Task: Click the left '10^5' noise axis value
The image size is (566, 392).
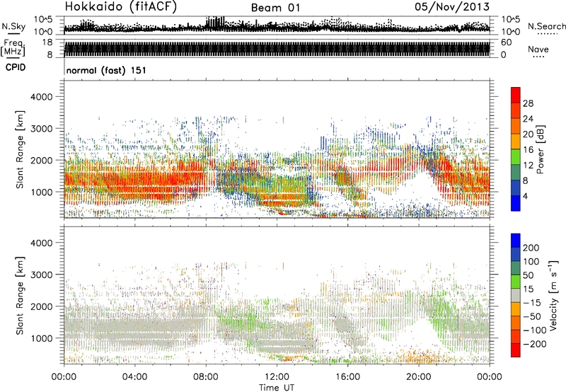Action: click(43, 20)
